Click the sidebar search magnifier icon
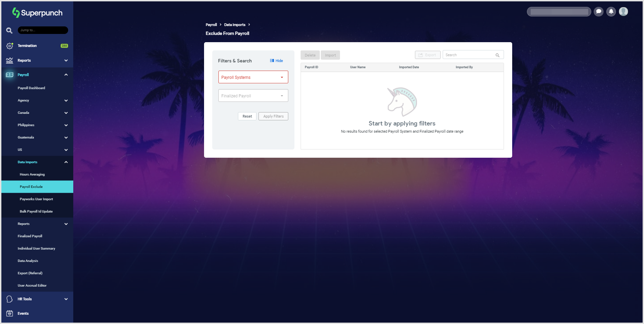 click(9, 31)
